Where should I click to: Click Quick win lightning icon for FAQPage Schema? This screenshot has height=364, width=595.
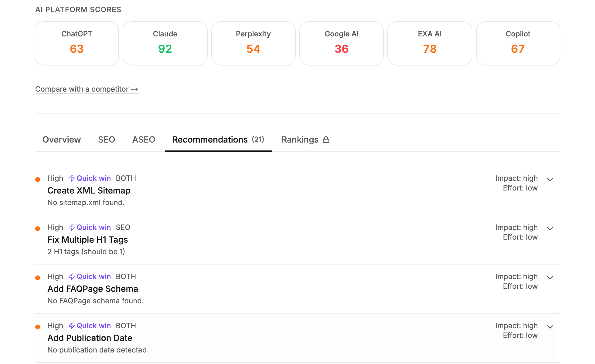tap(72, 277)
